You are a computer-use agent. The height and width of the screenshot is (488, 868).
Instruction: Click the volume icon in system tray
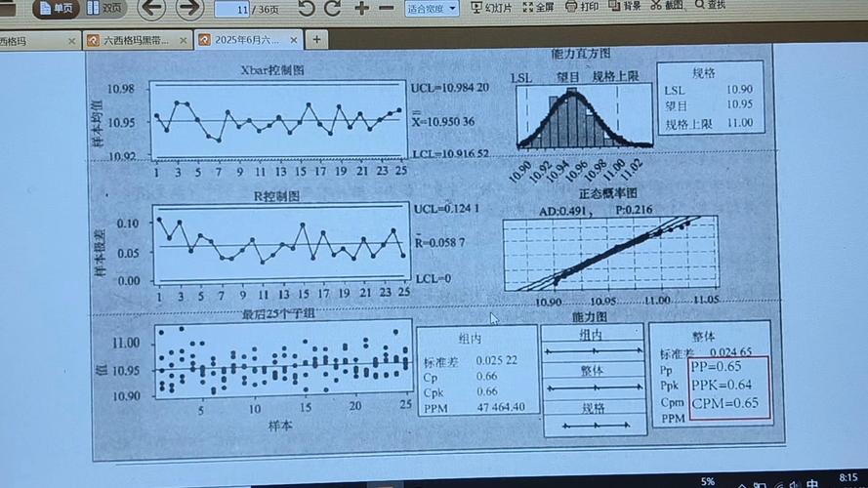tap(795, 485)
